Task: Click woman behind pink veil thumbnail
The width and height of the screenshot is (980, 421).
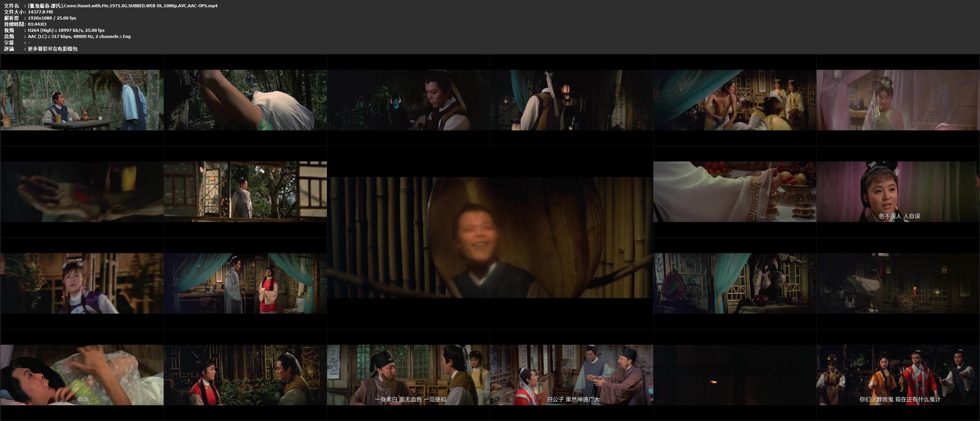Action: pos(898,100)
